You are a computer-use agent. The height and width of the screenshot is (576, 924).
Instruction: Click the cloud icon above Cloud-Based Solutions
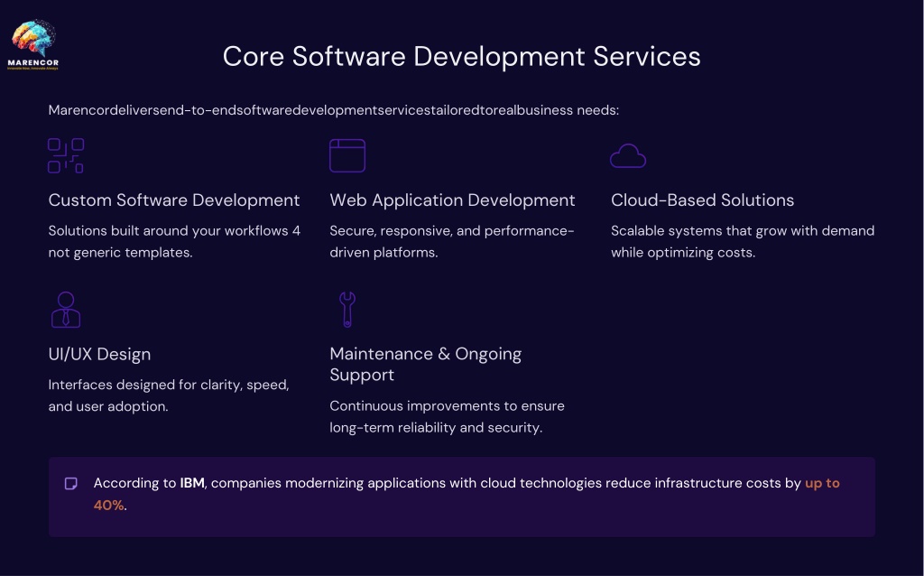628,156
